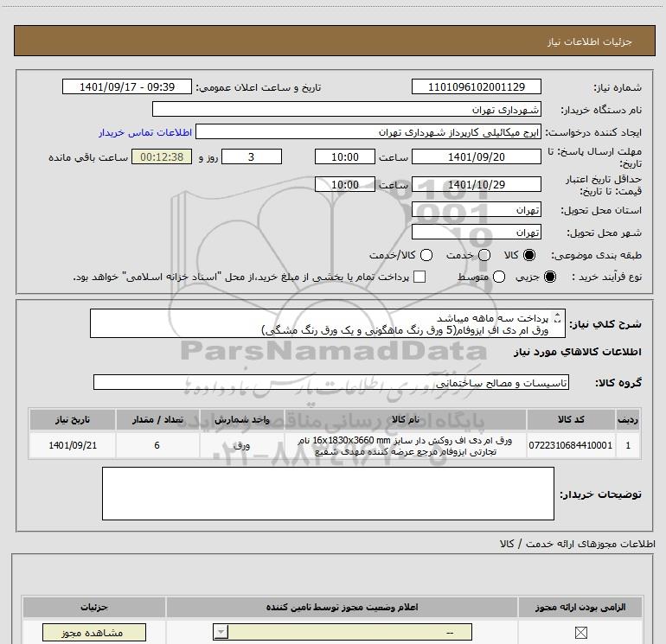Viewport: 666px width, 644px height.
Task: Click product code 0722310684410001 cell
Action: point(571,445)
